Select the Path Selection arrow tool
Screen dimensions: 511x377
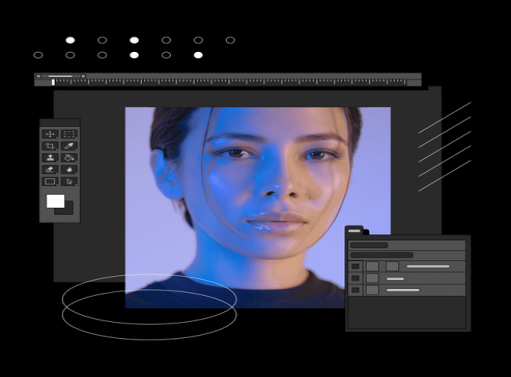tap(69, 182)
